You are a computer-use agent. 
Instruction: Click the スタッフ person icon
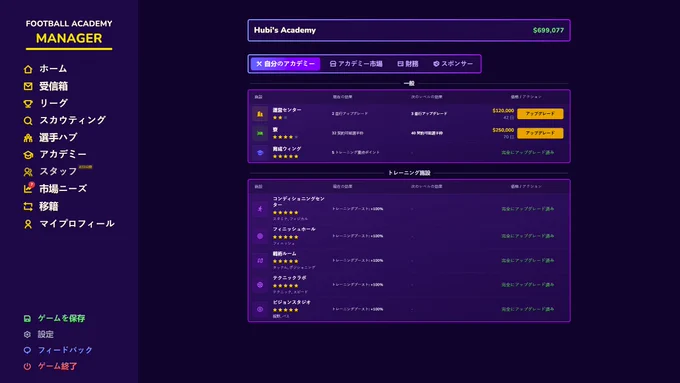(28, 172)
